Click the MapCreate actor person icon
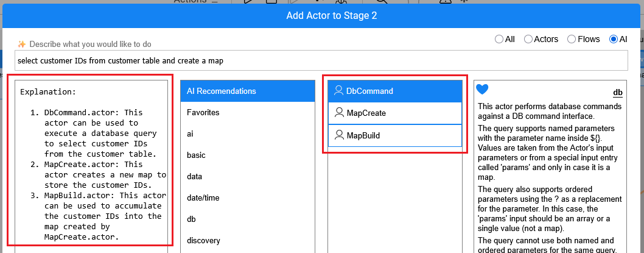 [339, 113]
